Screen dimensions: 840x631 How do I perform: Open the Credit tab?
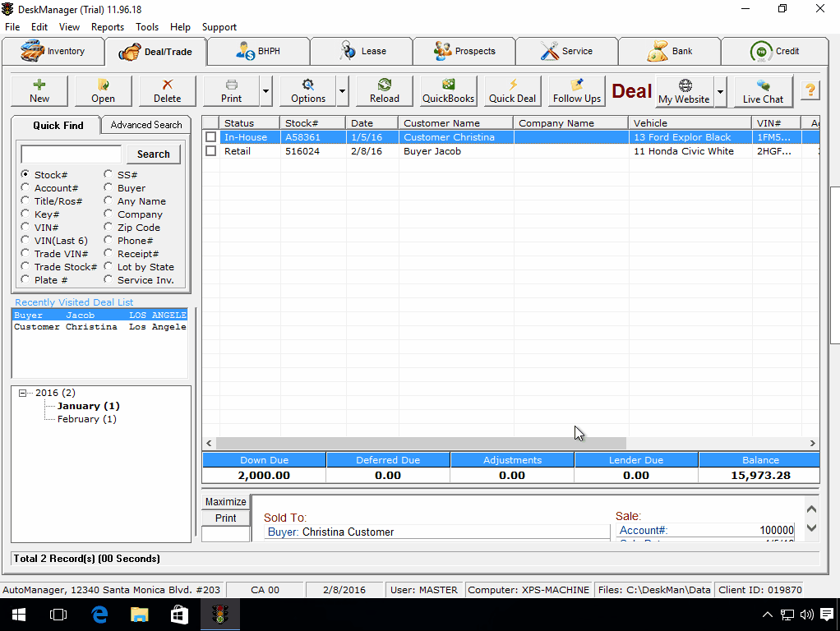[774, 52]
